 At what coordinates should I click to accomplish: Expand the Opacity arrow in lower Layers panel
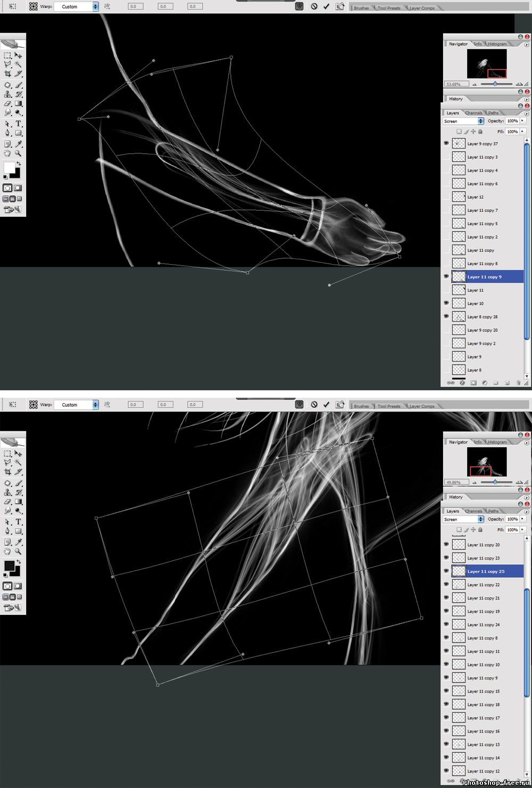[523, 519]
